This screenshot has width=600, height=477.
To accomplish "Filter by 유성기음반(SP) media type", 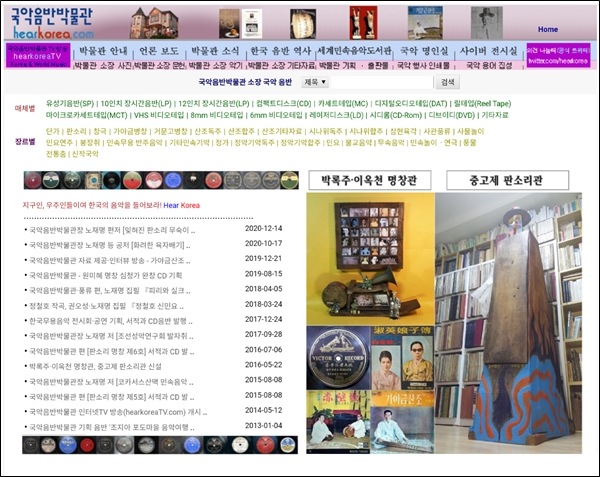I will 70,104.
